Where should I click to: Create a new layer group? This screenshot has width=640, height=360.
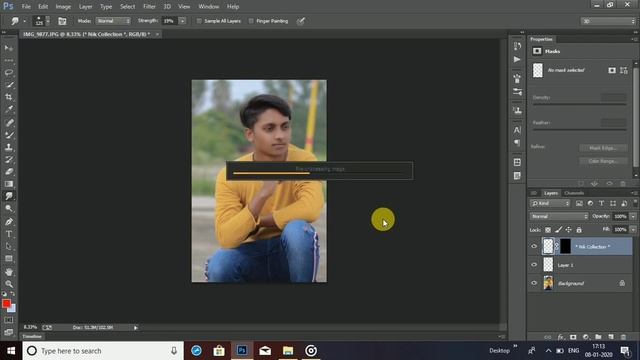598,337
